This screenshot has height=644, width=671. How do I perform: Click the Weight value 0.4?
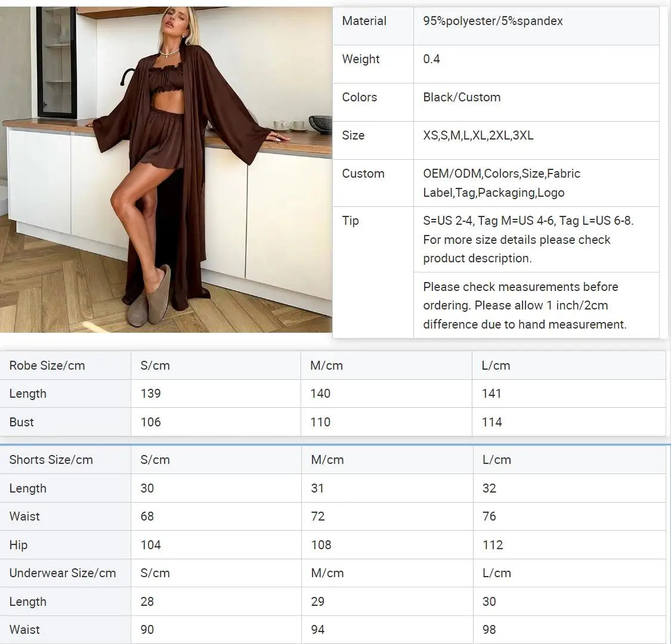pos(431,59)
